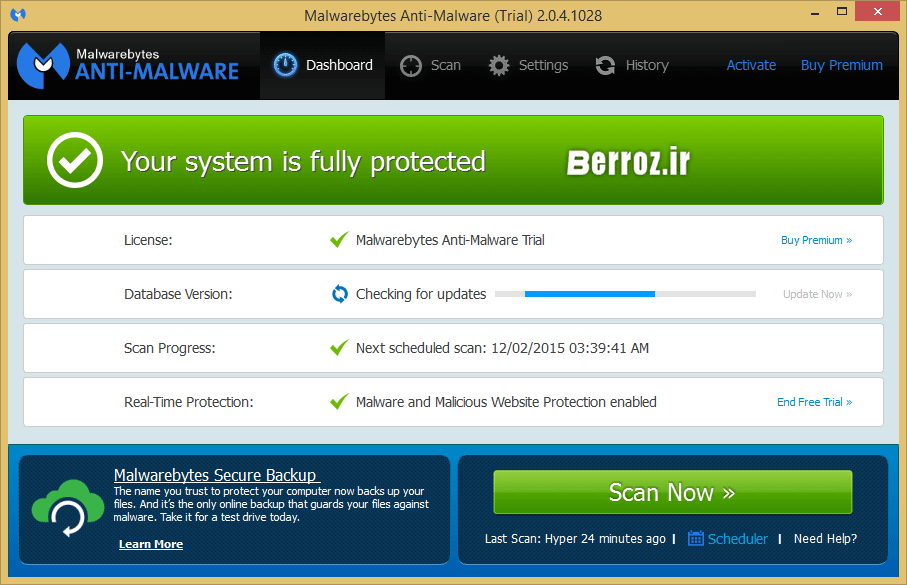This screenshot has height=585, width=907.
Task: Open Malwarebytes Secure Backup title link
Action: [x=215, y=475]
